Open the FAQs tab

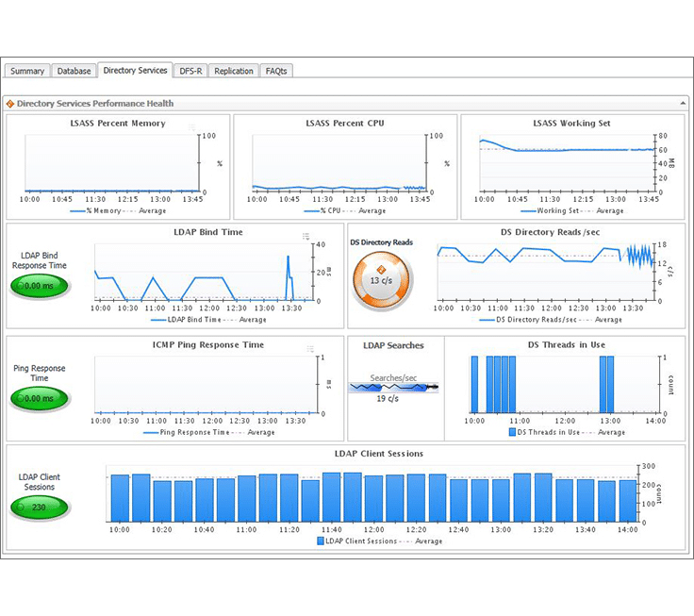tap(276, 71)
